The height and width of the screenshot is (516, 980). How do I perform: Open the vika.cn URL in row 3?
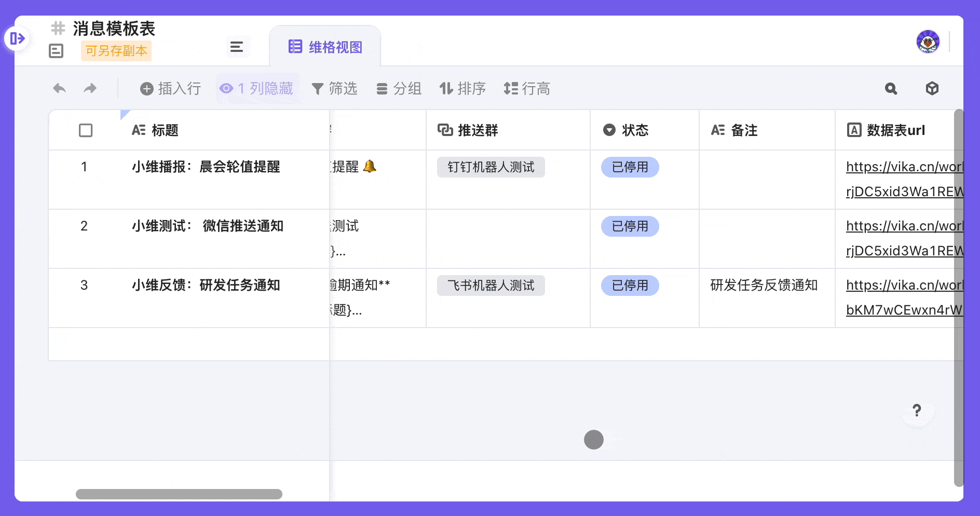905,297
